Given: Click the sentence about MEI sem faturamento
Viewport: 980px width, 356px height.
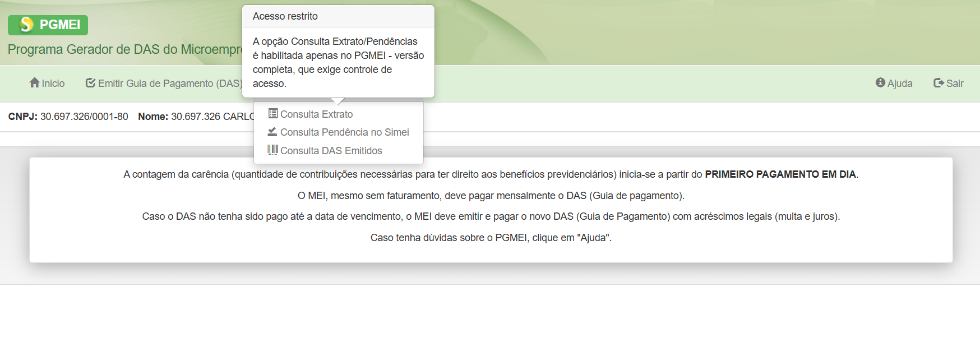Looking at the screenshot, I should point(491,196).
